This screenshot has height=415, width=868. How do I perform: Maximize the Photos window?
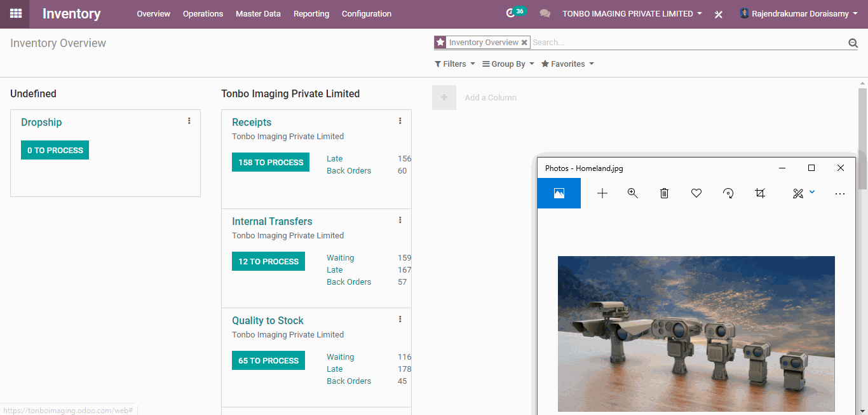811,168
